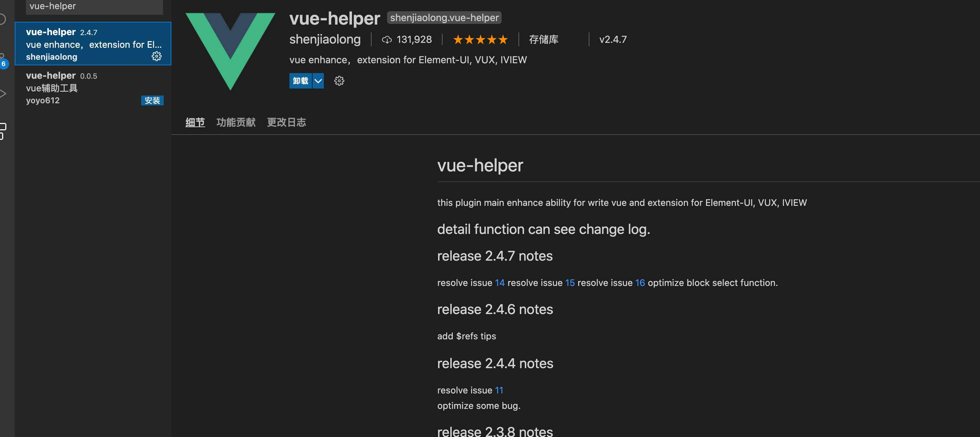This screenshot has height=437, width=980.
Task: Click the vue-helper extension search field
Action: pyautogui.click(x=94, y=6)
